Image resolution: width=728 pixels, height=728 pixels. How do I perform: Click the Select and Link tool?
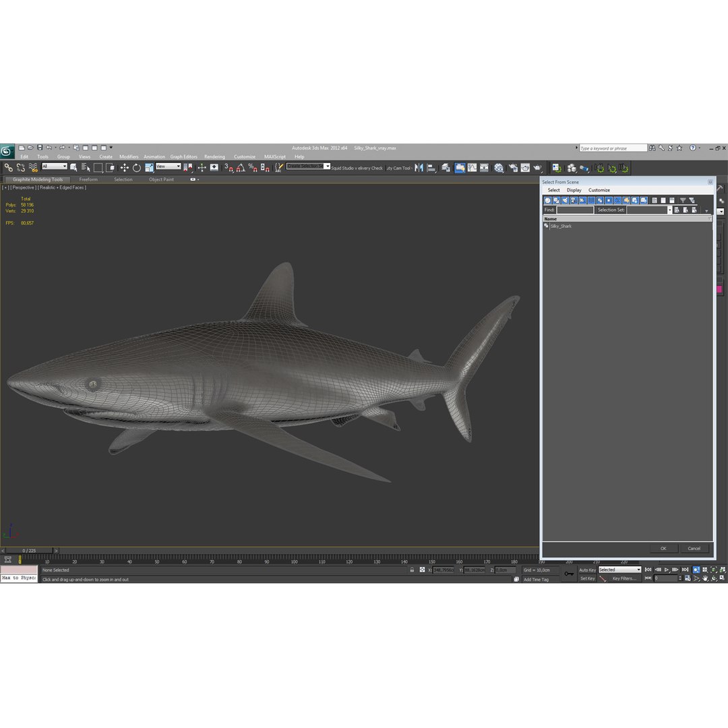pyautogui.click(x=8, y=168)
